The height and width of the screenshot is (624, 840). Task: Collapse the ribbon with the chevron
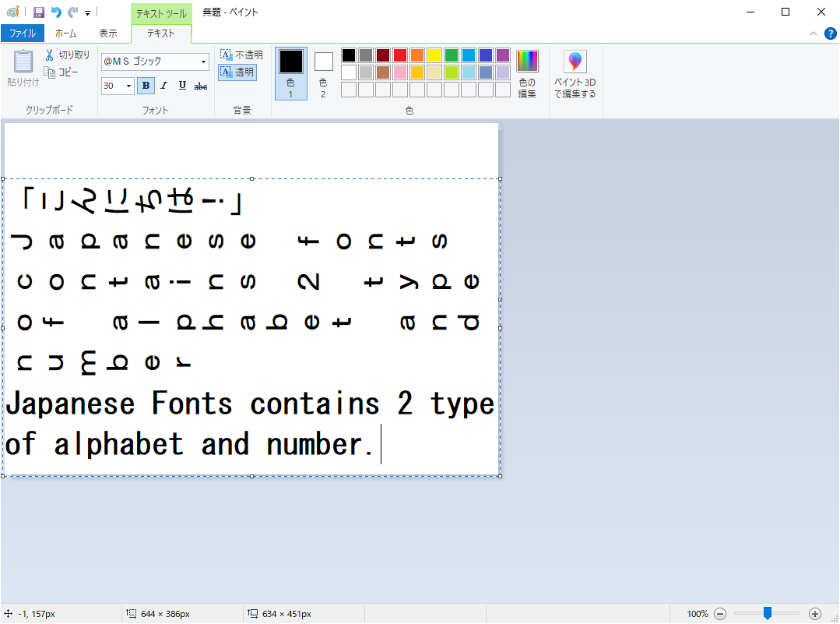[x=814, y=33]
